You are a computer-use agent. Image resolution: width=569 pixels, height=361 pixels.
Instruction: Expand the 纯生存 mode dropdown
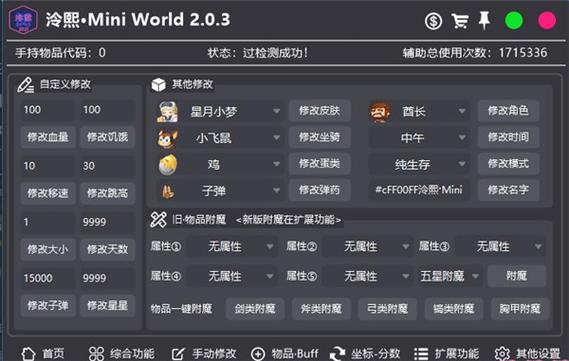pos(418,164)
